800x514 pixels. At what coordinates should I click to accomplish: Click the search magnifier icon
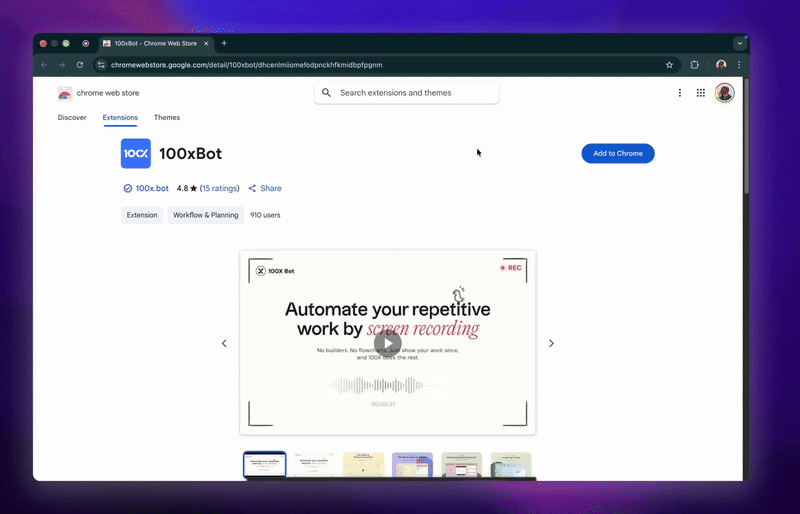click(327, 92)
